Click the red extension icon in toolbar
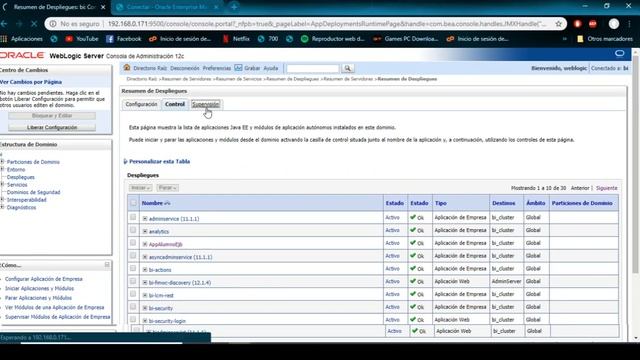This screenshot has width=640, height=360. point(577,24)
